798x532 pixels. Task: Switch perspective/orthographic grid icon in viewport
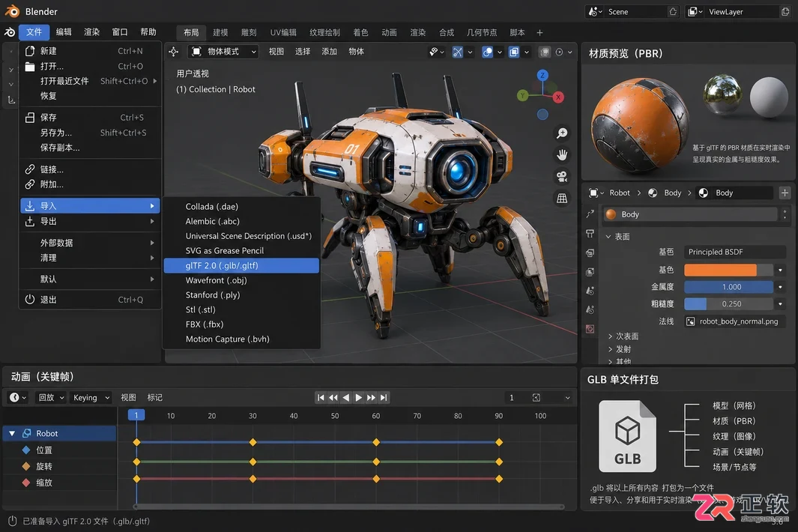tap(562, 199)
